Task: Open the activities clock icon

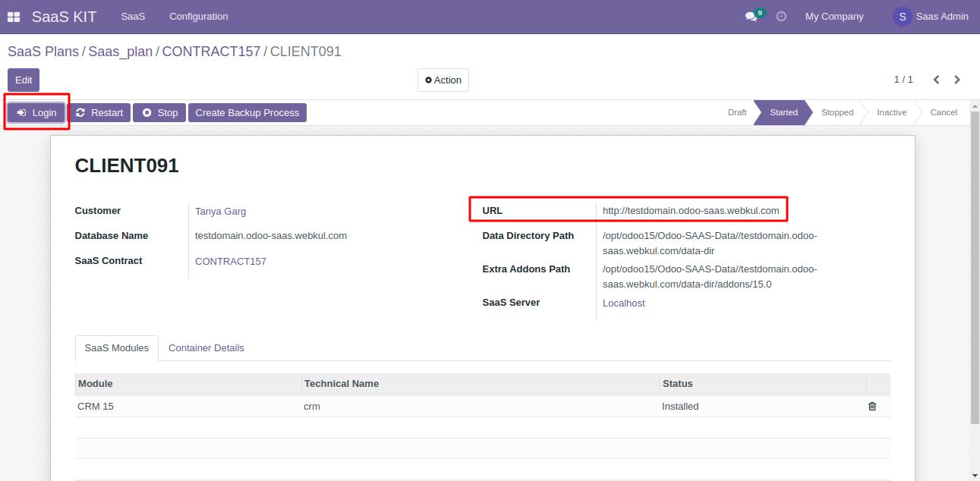Action: (x=781, y=16)
